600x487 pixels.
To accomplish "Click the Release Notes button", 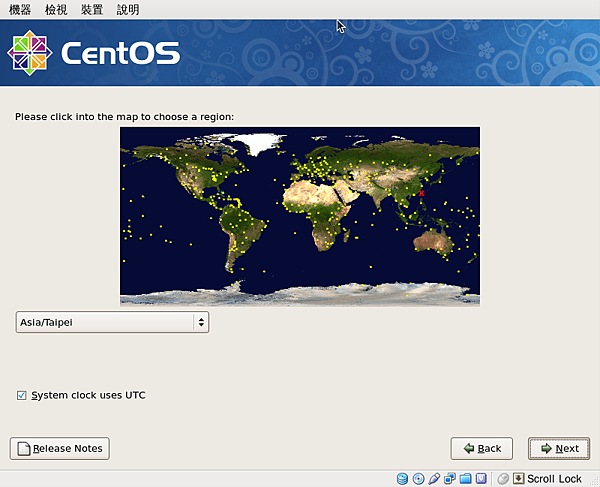I will (x=60, y=448).
